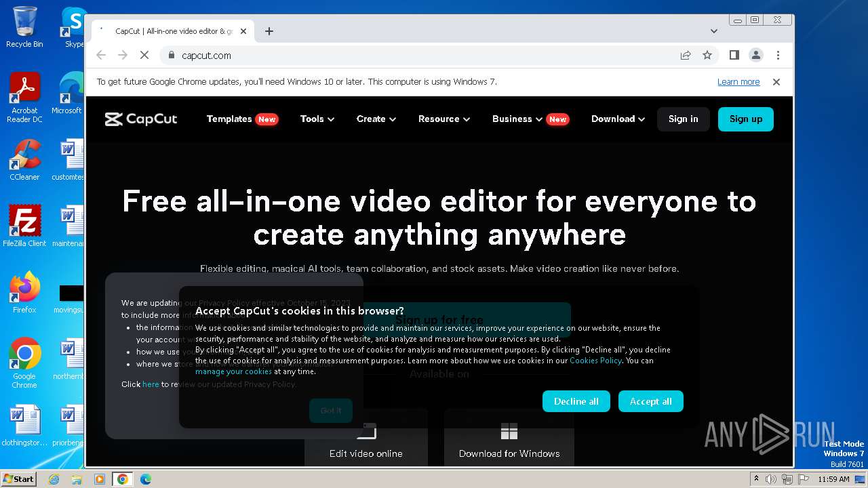Select the Download for Windows card
This screenshot has height=488, width=868.
pos(509,438)
